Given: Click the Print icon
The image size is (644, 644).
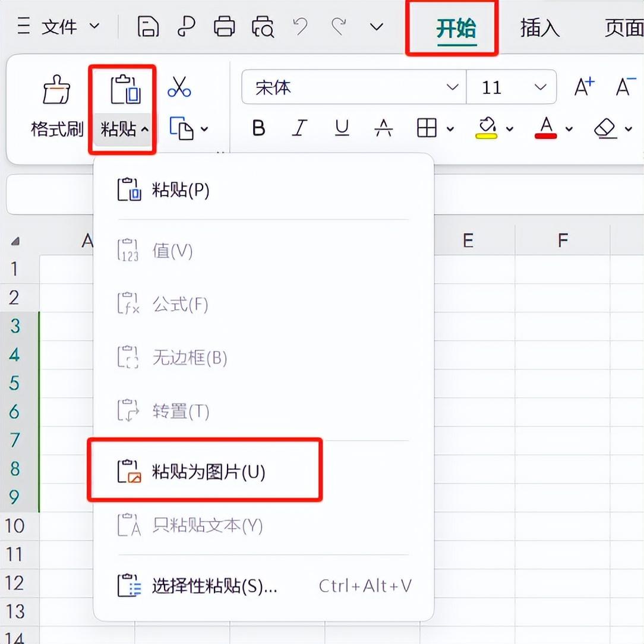Looking at the screenshot, I should [225, 27].
